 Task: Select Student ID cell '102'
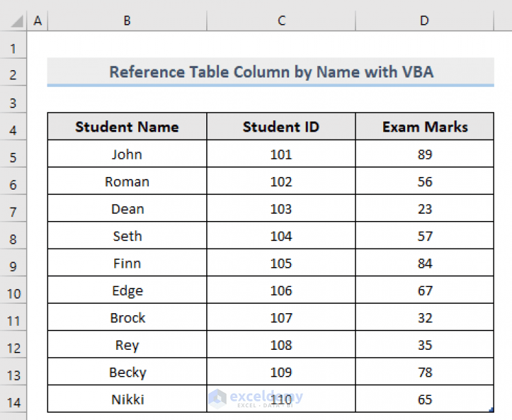coord(281,181)
